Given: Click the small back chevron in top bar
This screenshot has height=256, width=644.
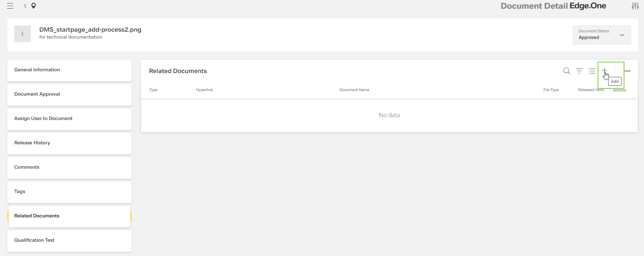Looking at the screenshot, I should click(x=25, y=6).
